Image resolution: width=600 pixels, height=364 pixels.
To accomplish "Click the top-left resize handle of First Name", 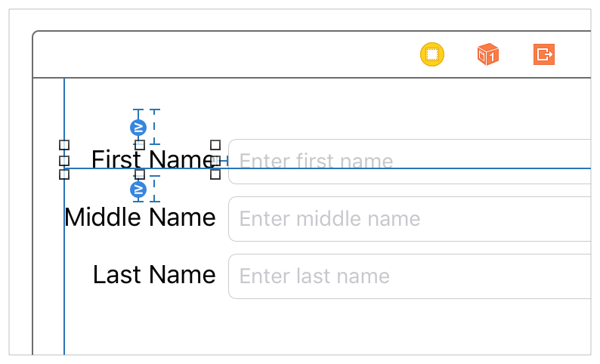I will [x=64, y=145].
